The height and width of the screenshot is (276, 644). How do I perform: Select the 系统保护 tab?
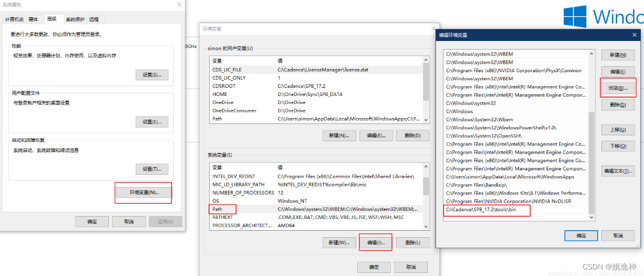click(x=75, y=19)
